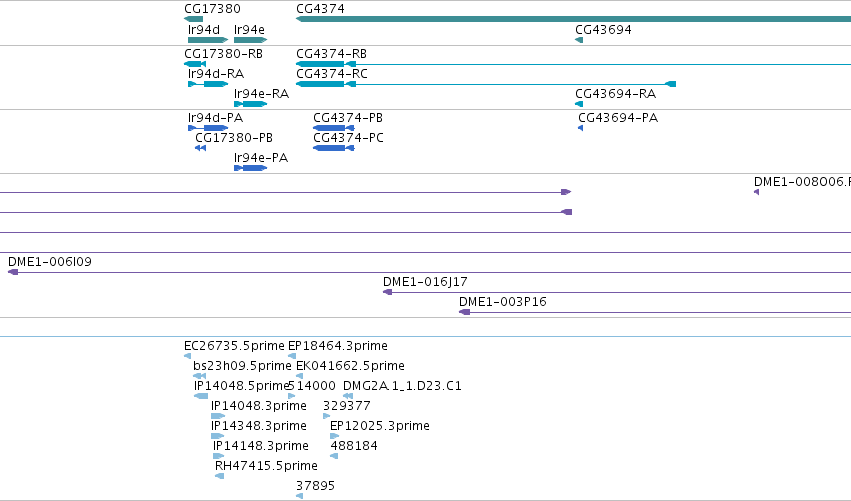Select the DMG2A.1_1.D23.C1 feature
The width and height of the screenshot is (851, 501).
348,396
